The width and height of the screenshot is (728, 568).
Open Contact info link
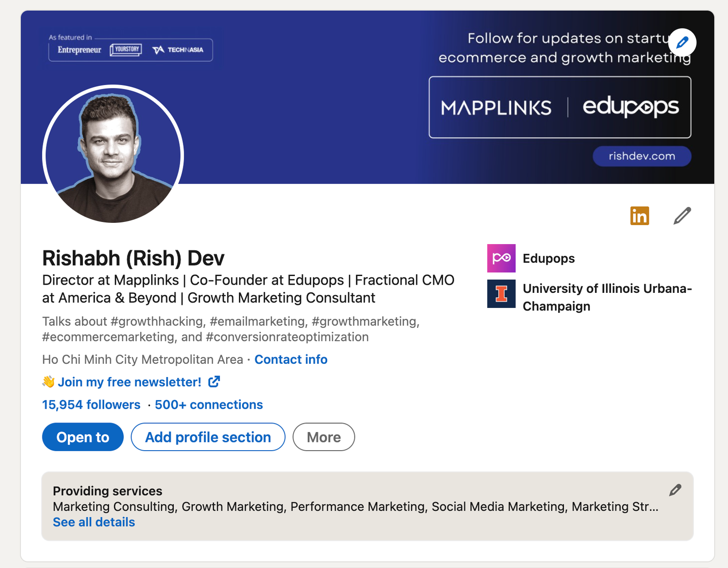pyautogui.click(x=291, y=359)
